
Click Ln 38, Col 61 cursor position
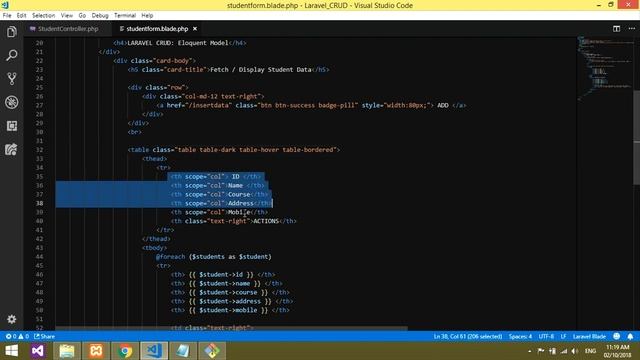(x=468, y=336)
